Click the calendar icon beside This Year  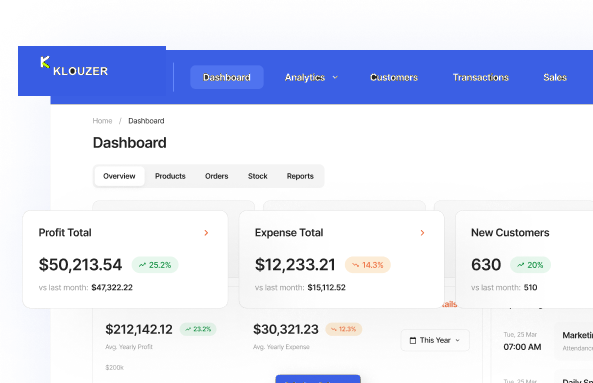413,340
